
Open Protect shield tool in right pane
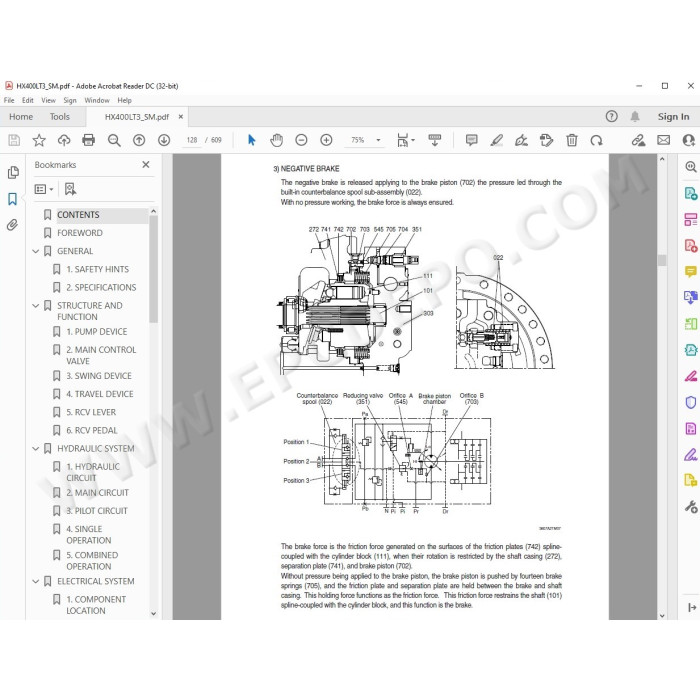(691, 402)
